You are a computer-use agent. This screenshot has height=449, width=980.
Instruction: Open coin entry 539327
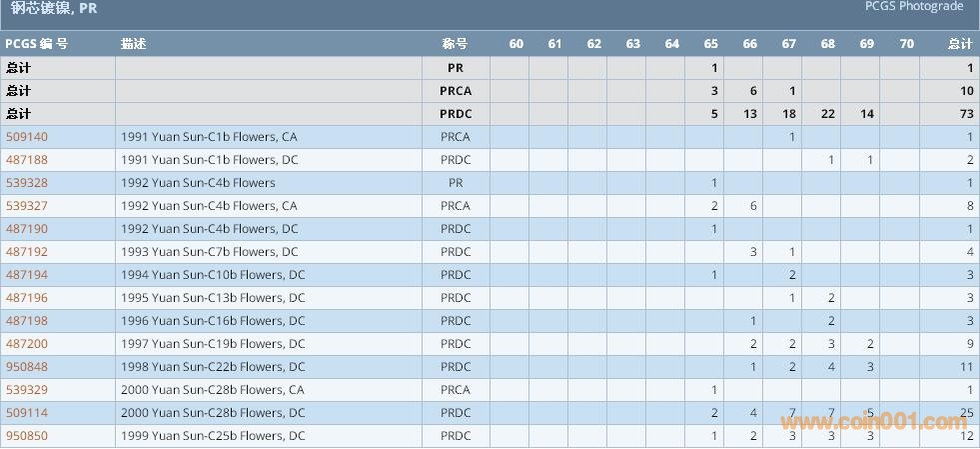pos(27,206)
